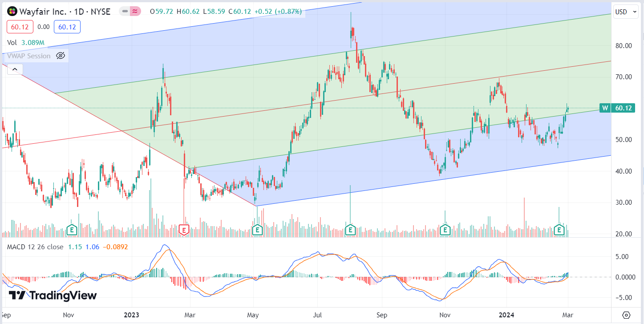Open the USD currency dropdown
The image size is (644, 324).
627,12
